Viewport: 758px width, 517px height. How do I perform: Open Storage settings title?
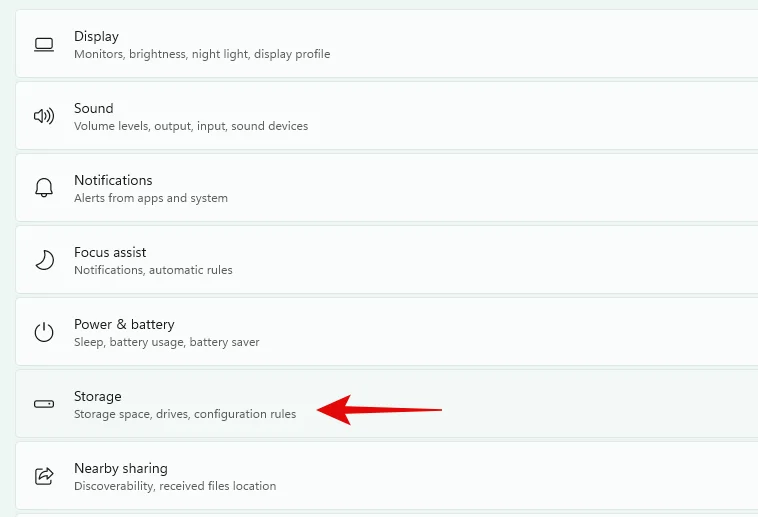98,397
